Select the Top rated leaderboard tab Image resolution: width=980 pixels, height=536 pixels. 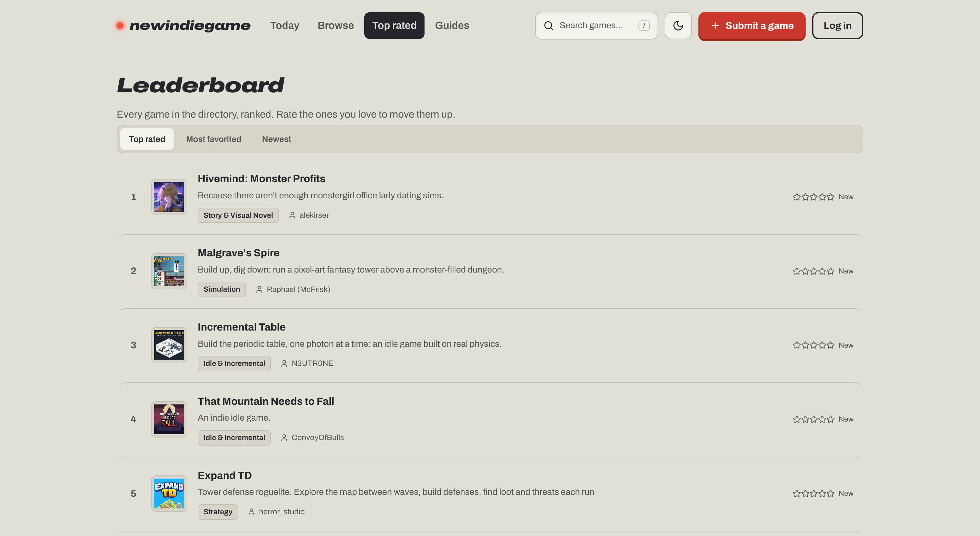[147, 139]
